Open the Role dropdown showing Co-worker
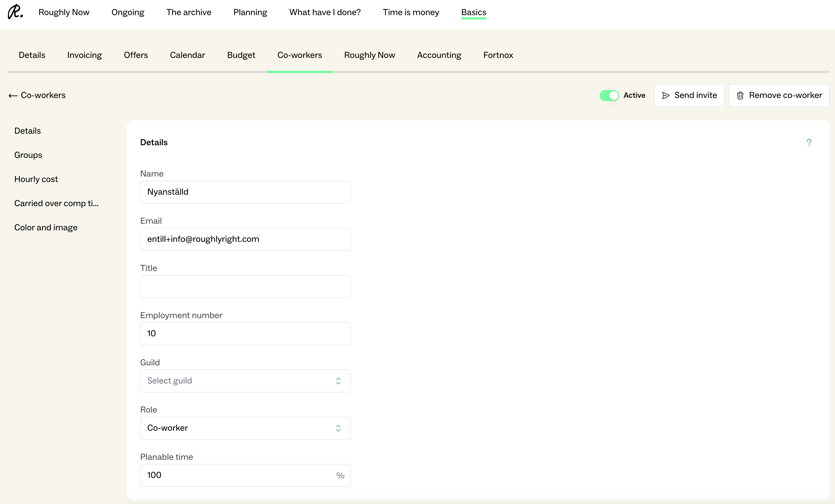 [237, 428]
